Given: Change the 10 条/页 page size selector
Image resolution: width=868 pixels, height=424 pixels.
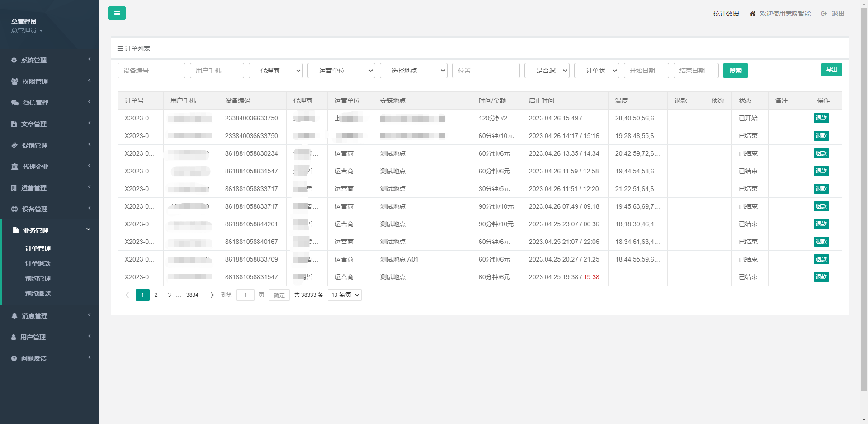Looking at the screenshot, I should 344,295.
